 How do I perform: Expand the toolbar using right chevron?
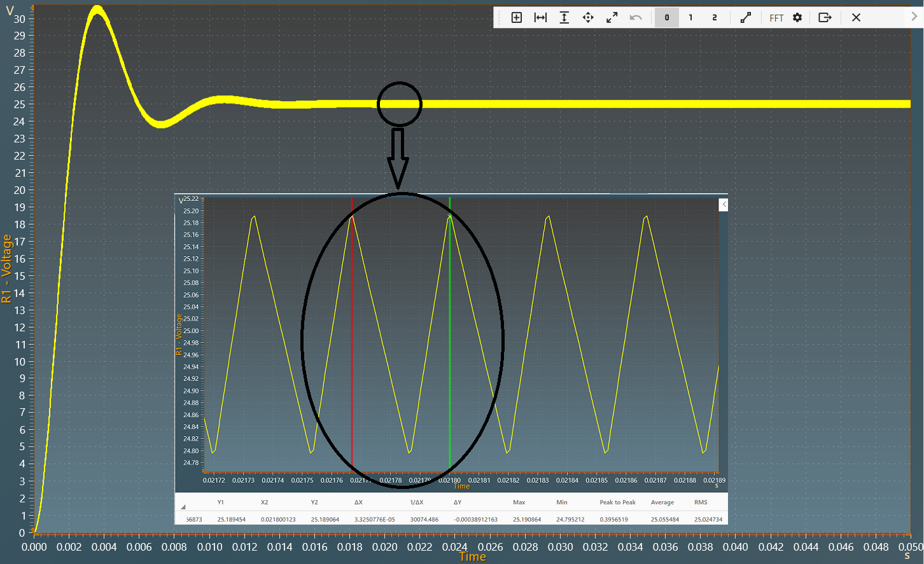coord(914,17)
